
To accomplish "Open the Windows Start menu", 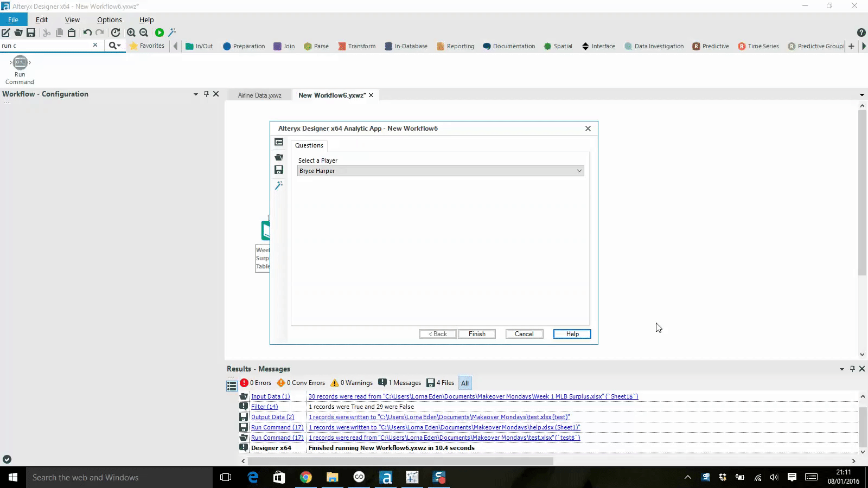I will 13,477.
